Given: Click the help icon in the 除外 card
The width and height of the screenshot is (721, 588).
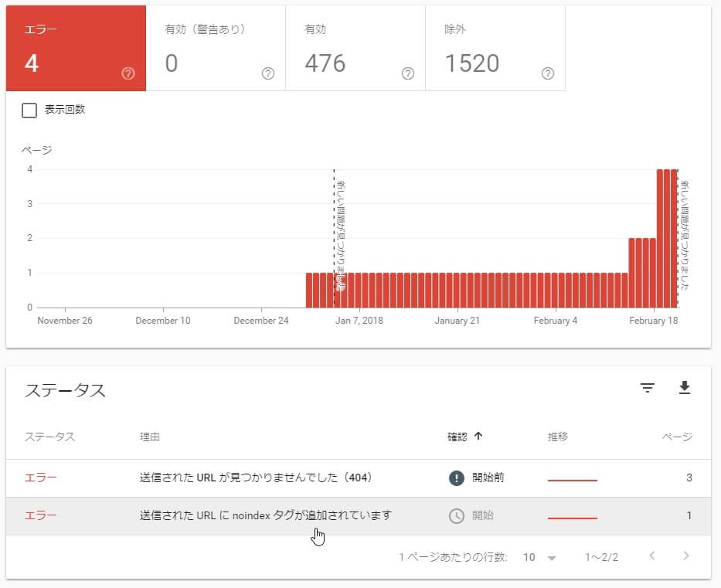Looking at the screenshot, I should click(548, 73).
